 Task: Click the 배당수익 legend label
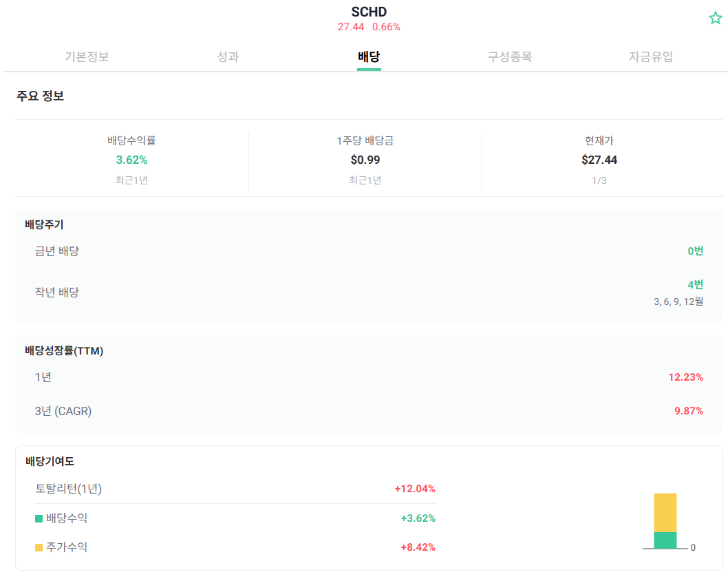tap(67, 518)
